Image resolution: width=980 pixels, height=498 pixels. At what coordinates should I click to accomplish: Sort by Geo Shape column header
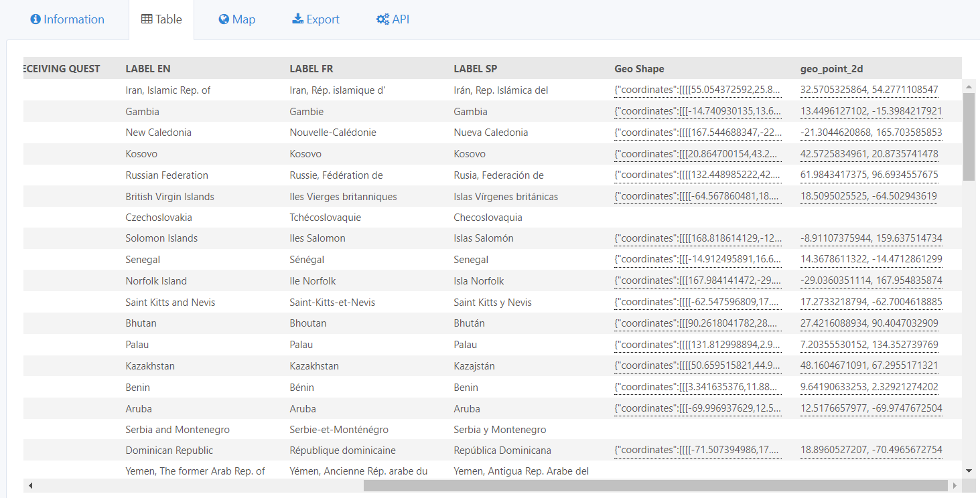pyautogui.click(x=639, y=68)
